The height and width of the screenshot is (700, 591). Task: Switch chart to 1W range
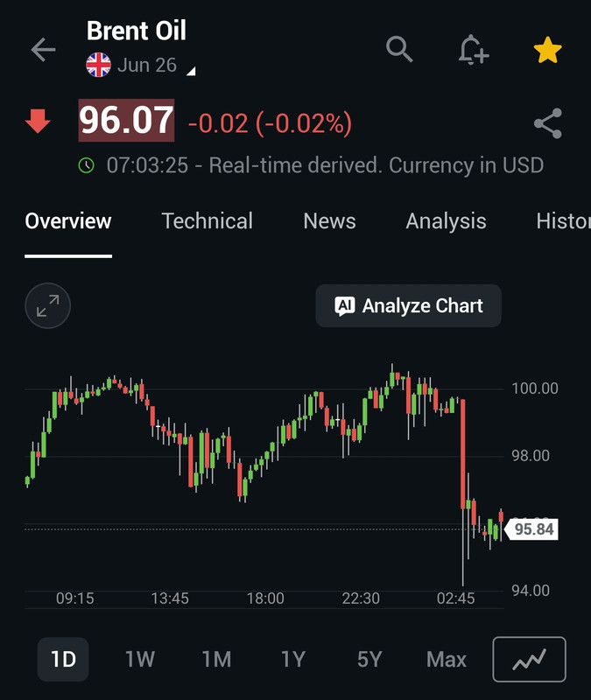[140, 660]
